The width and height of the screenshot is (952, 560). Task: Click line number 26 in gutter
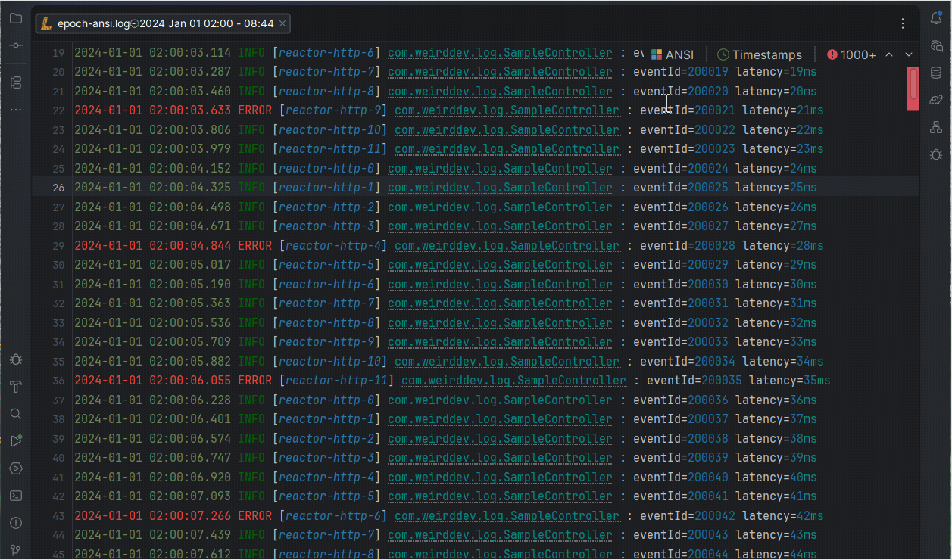pos(58,188)
